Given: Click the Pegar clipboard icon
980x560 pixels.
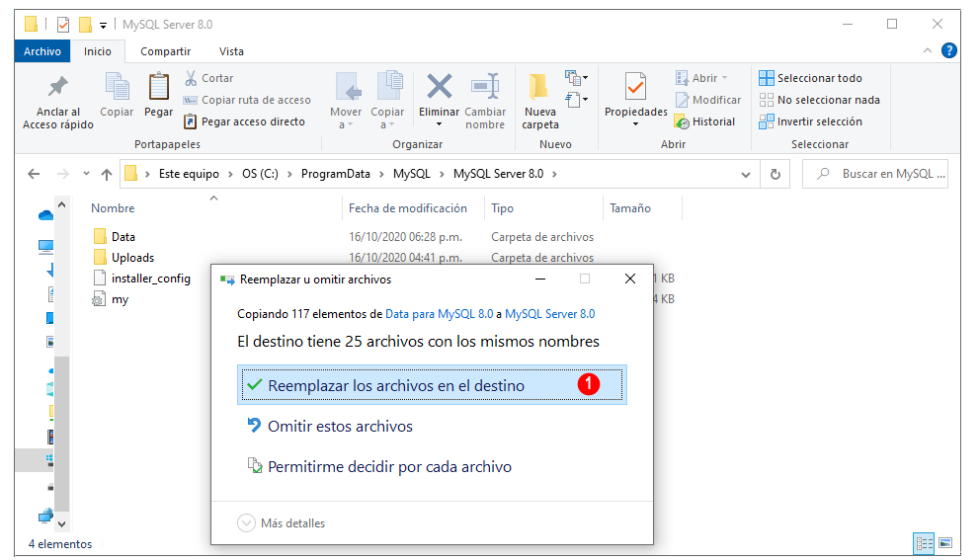Looking at the screenshot, I should 159,86.
